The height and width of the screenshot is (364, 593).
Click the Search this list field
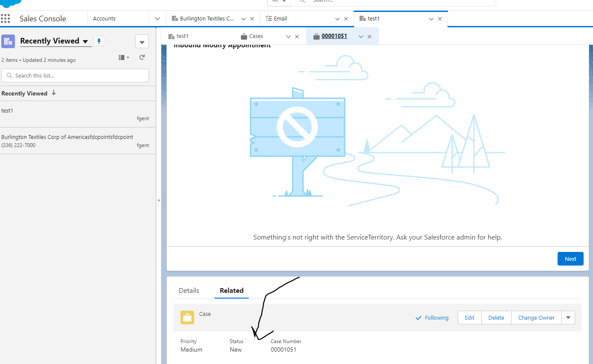click(x=75, y=75)
